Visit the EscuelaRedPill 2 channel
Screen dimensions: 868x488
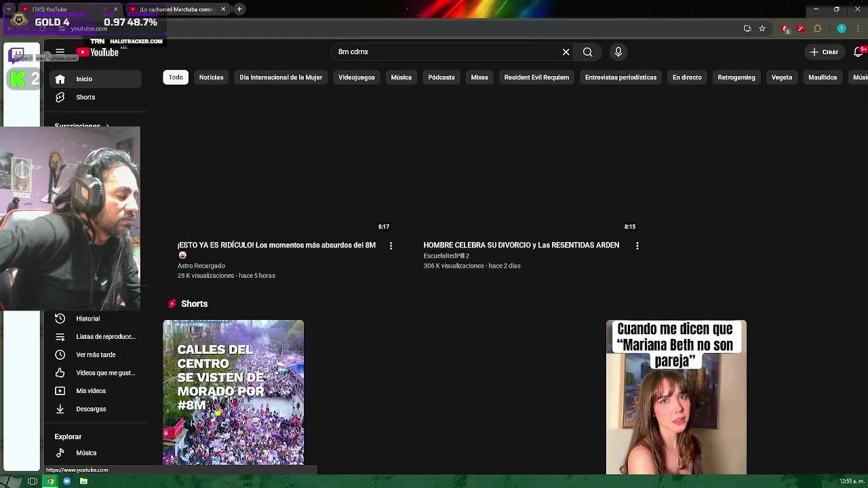point(446,256)
